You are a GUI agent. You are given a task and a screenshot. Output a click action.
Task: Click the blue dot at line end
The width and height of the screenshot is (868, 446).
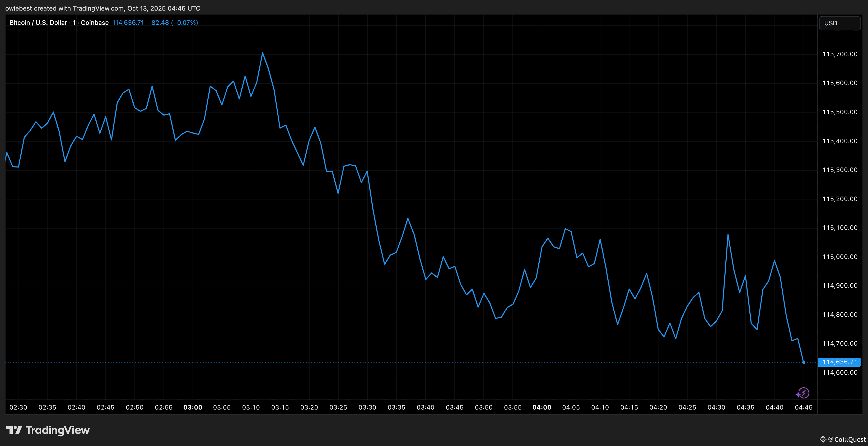pos(804,362)
